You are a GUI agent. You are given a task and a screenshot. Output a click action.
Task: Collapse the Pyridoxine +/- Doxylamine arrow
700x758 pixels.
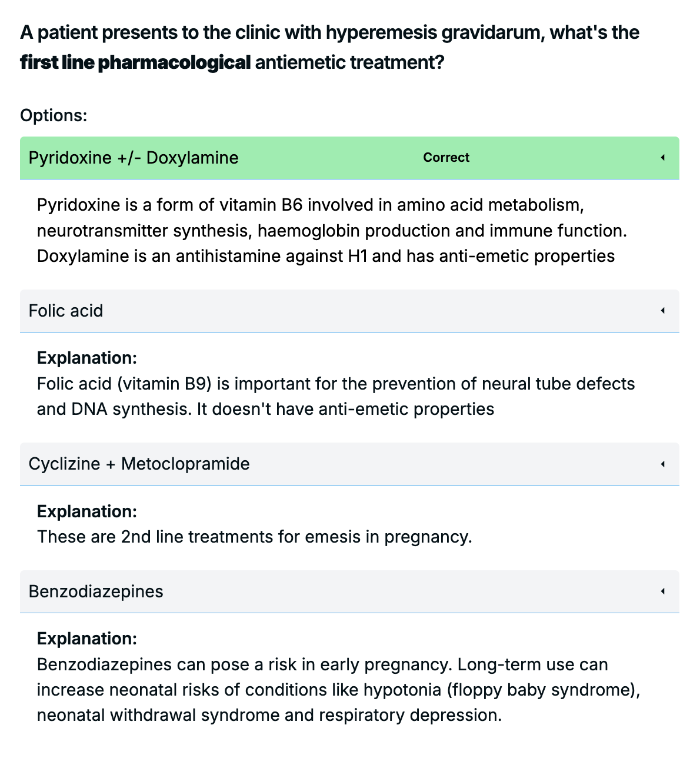662,158
